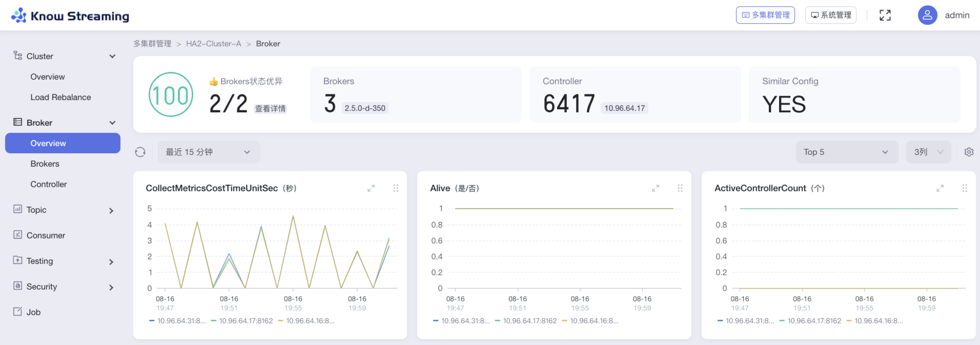Grab the Alive chart drag handle
The height and width of the screenshot is (345, 980).
pyautogui.click(x=680, y=188)
